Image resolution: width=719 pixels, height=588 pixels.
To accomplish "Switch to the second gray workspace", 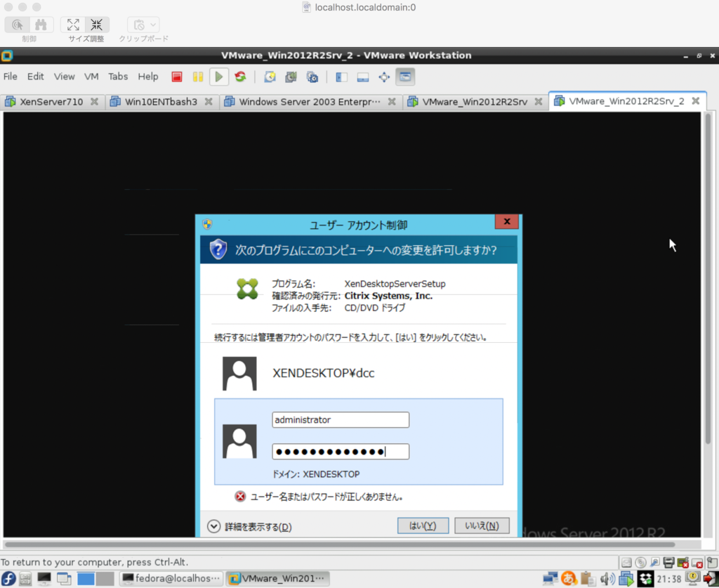I will pos(105,579).
